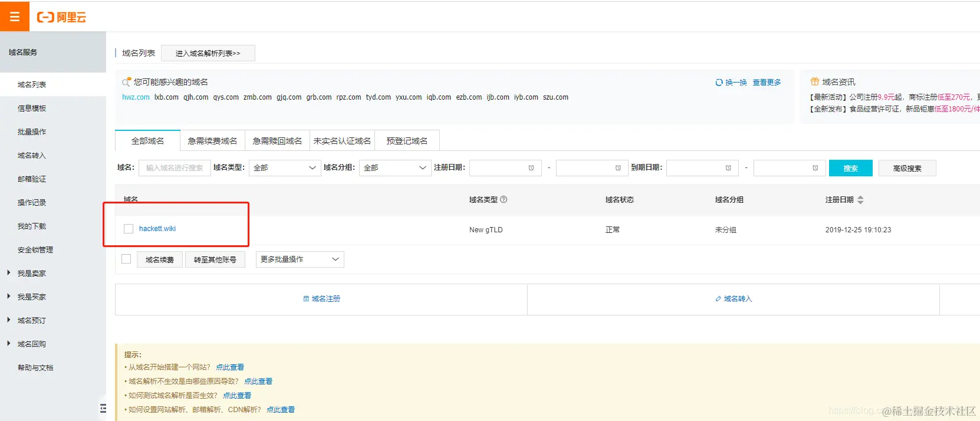Select 信息模板 in the sidebar
This screenshot has width=980, height=421.
pos(53,108)
